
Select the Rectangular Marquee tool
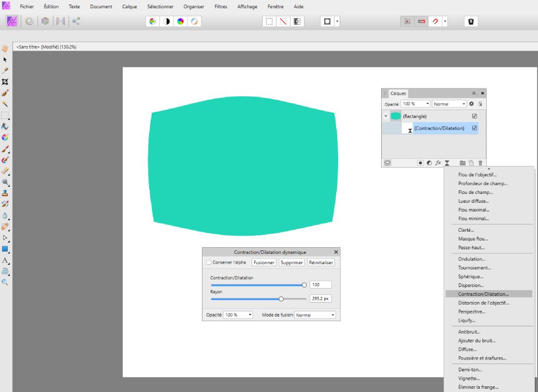[x=5, y=115]
